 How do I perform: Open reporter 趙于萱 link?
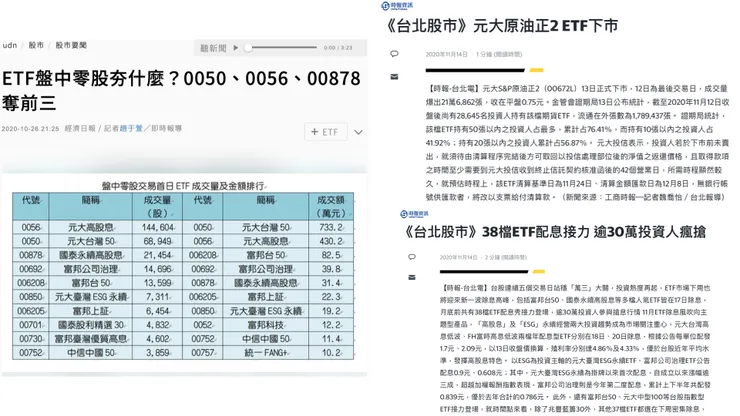(131, 128)
